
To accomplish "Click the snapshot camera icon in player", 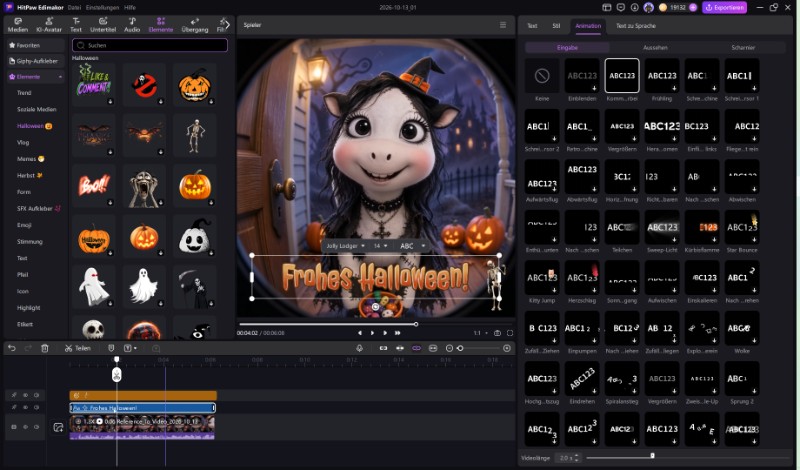I will [497, 333].
